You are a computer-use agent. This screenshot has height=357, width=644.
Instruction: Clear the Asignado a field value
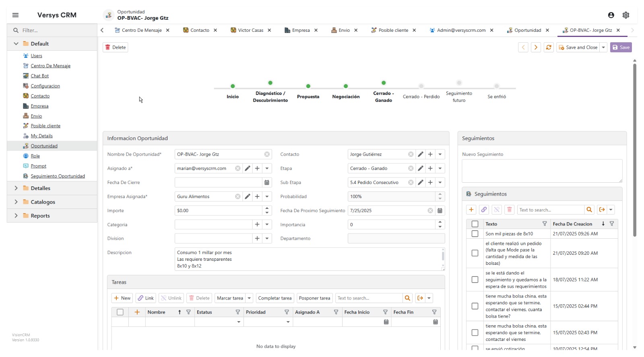click(x=237, y=169)
